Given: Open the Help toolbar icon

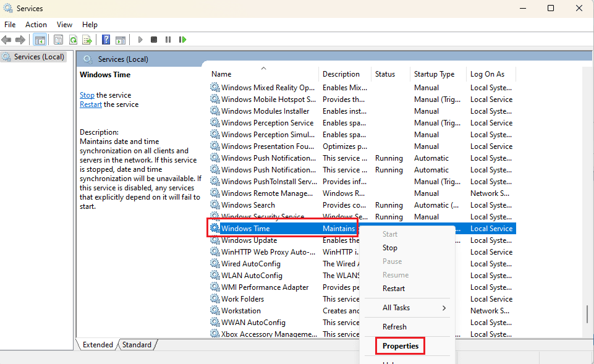Looking at the screenshot, I should pyautogui.click(x=106, y=40).
